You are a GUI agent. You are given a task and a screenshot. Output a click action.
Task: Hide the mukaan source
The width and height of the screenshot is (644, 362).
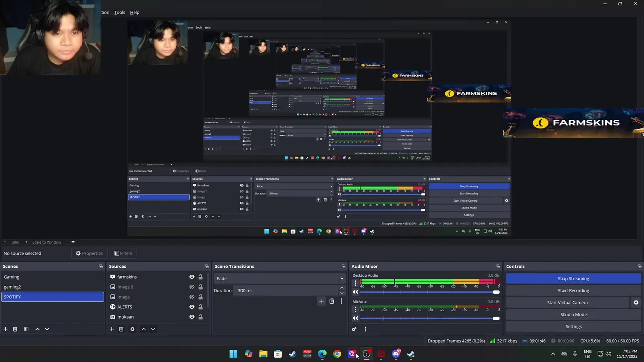192,317
